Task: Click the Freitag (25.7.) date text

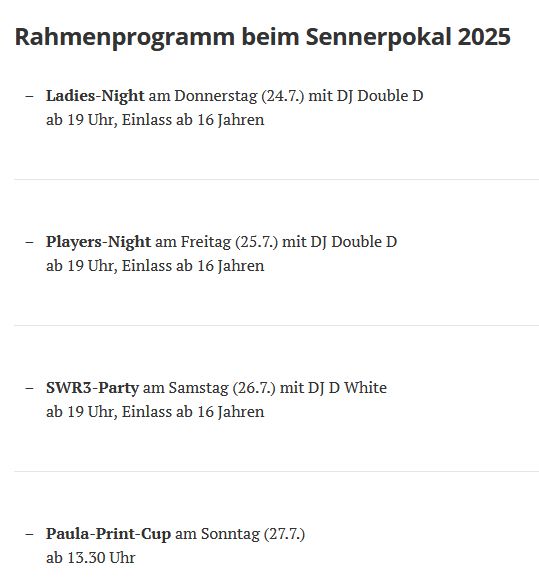Action: (x=229, y=243)
